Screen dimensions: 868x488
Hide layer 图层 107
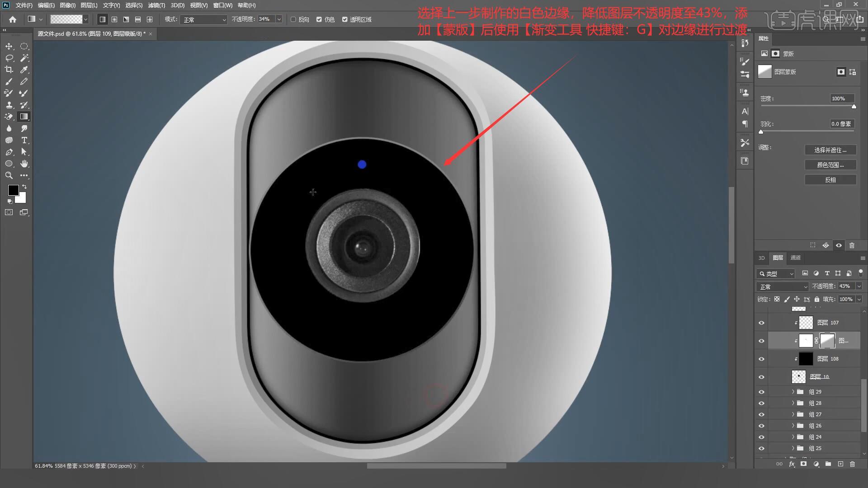click(761, 323)
